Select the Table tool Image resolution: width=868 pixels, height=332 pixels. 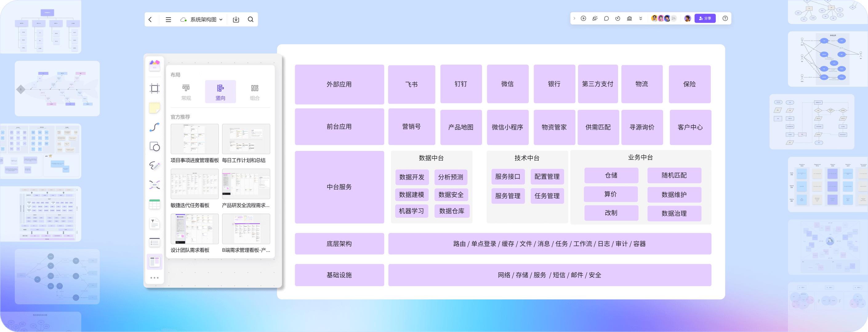[155, 204]
